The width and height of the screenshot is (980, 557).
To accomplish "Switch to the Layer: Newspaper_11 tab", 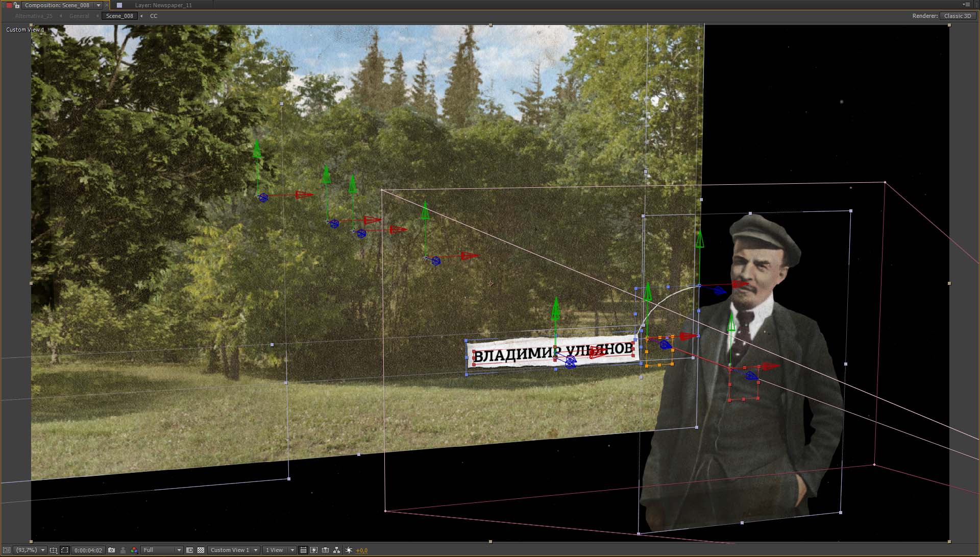I will 163,5.
